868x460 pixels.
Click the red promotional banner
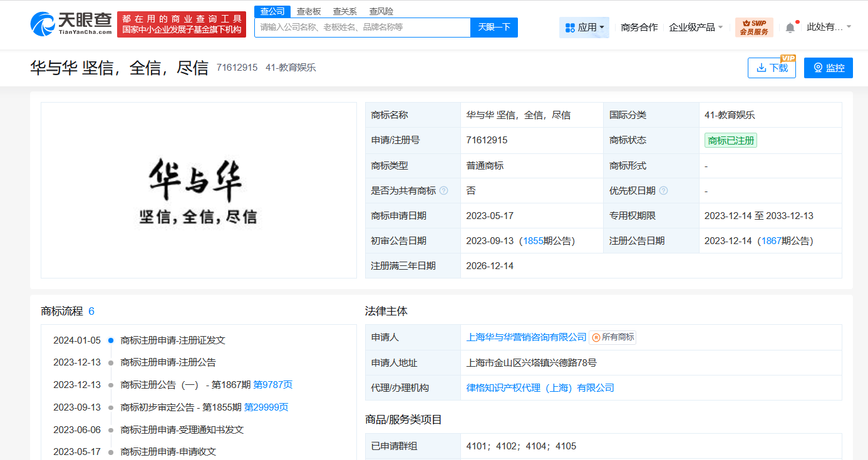click(182, 24)
